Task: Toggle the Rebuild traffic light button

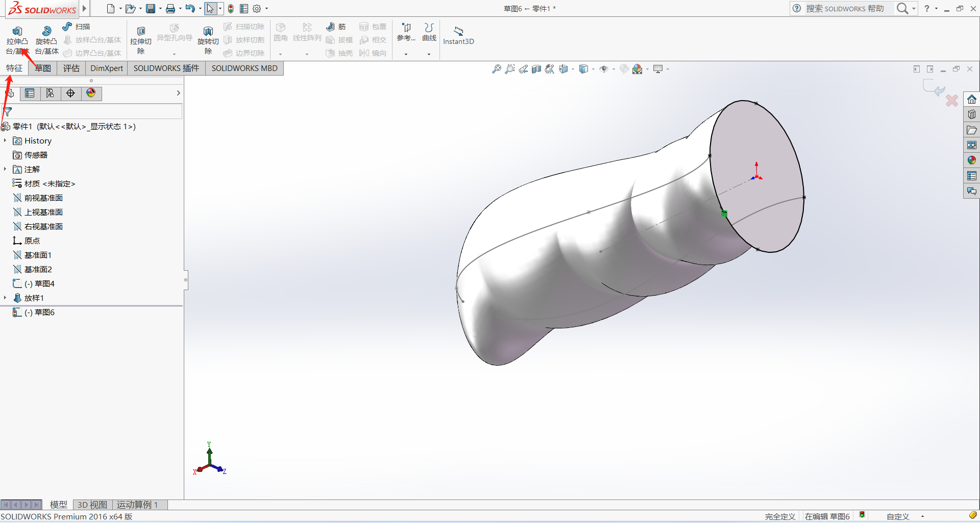Action: pos(231,9)
